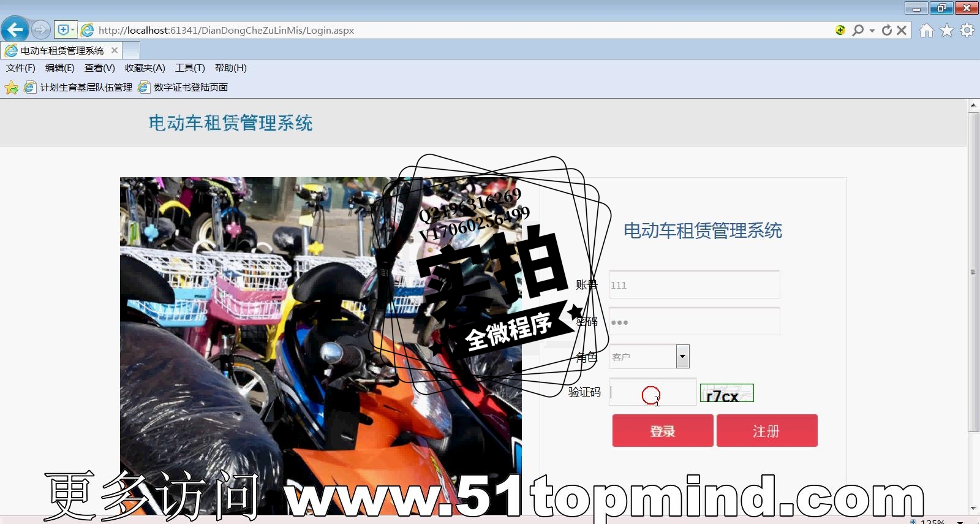Open the Tools gear icon
This screenshot has width=980, height=524.
[967, 30]
